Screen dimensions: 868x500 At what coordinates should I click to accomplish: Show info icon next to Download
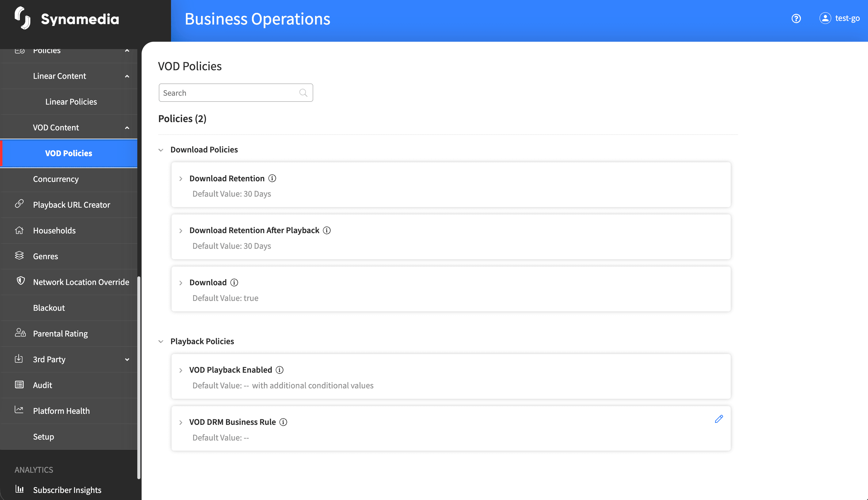tap(234, 282)
